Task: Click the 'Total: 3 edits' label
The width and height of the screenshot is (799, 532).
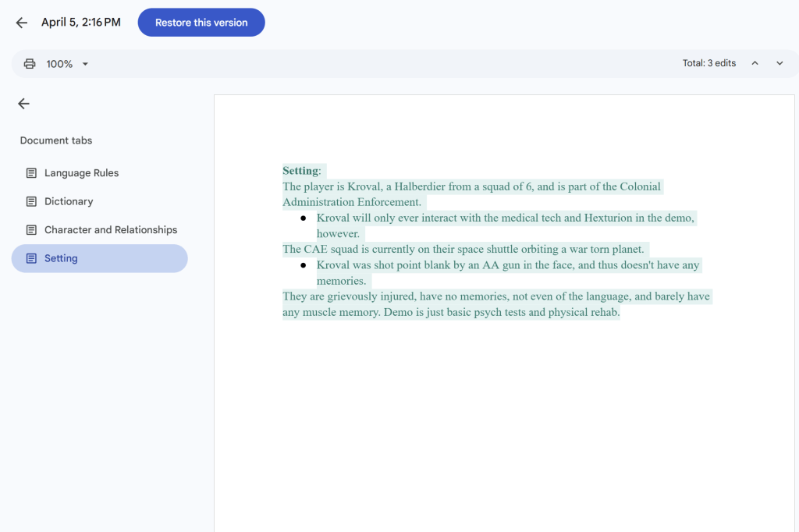Action: coord(708,63)
